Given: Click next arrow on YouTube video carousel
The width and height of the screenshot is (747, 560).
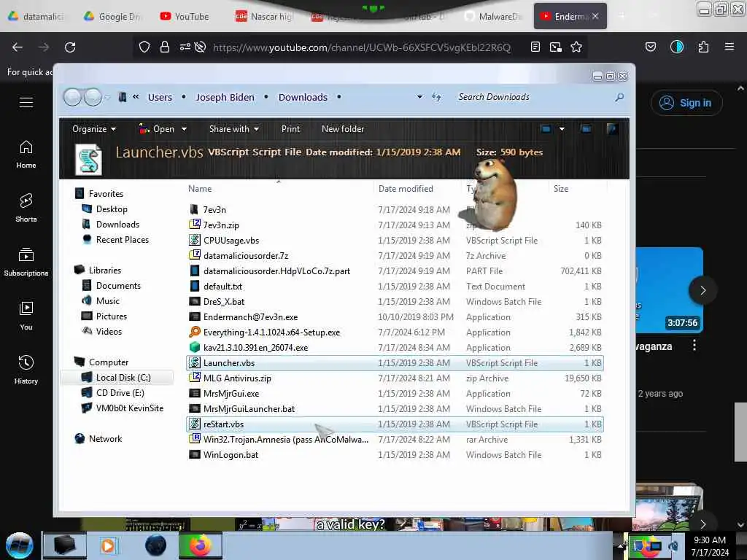Looking at the screenshot, I should tap(703, 290).
